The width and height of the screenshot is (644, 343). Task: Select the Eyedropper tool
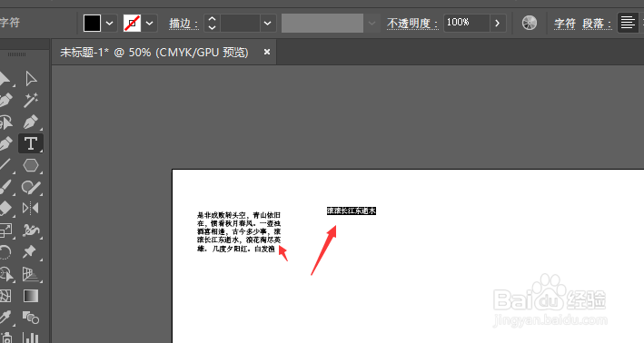(x=5, y=318)
